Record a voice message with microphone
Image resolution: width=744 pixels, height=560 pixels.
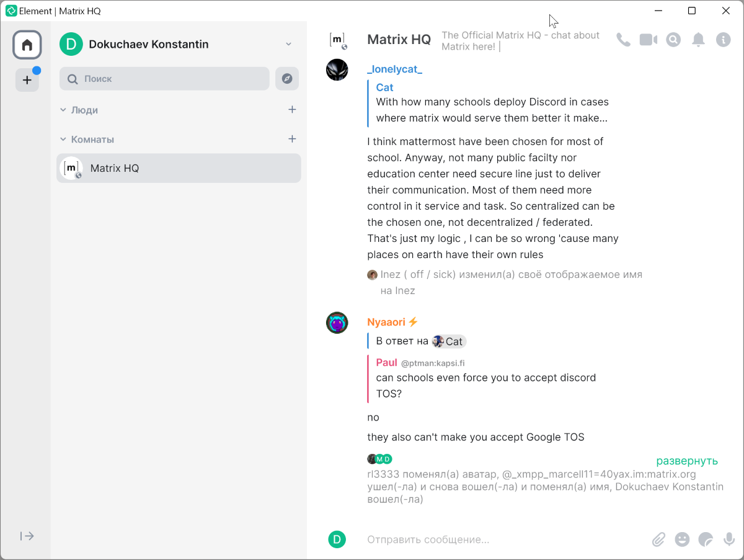coord(729,540)
